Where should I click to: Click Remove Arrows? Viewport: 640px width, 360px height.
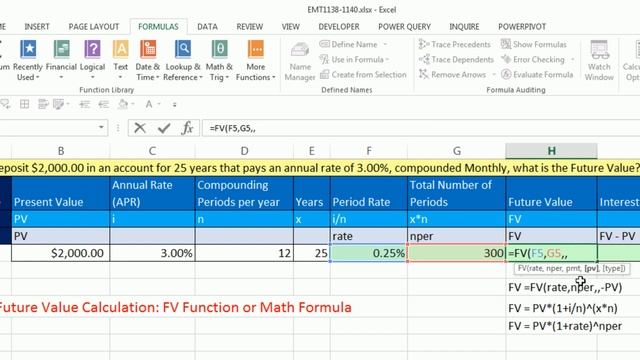[x=452, y=75]
